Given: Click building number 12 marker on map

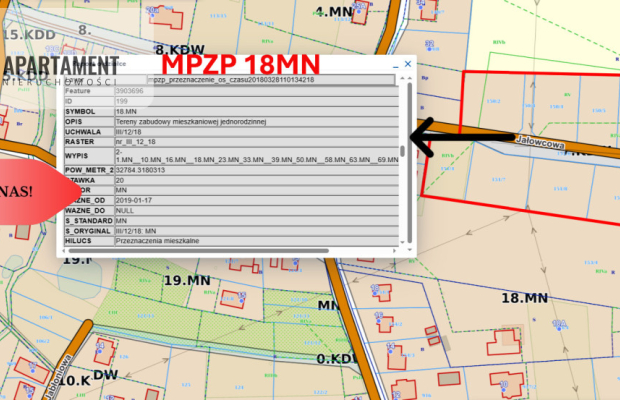Looking at the screenshot, I should (396, 395).
